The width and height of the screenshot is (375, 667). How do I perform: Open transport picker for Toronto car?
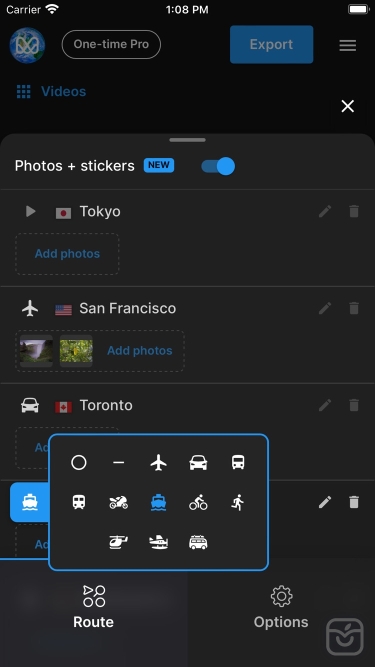pos(30,405)
